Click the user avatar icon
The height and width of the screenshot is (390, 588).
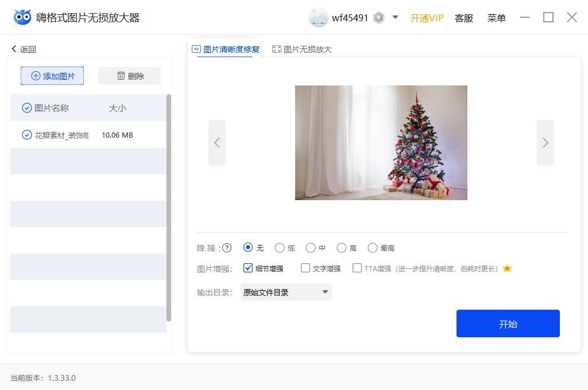click(318, 18)
